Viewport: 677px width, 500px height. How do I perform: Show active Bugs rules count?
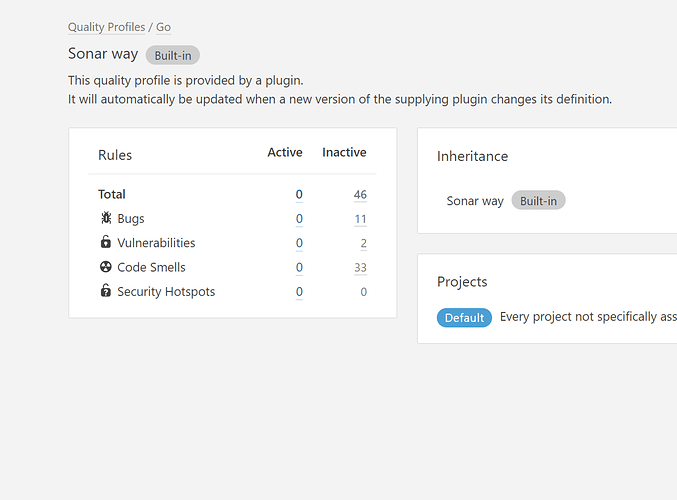(299, 219)
